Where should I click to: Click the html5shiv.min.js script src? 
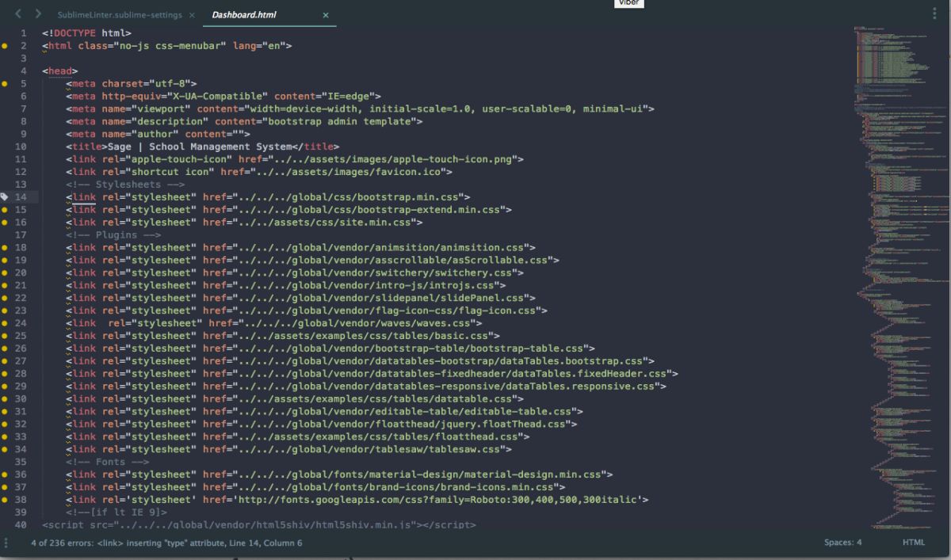click(x=265, y=525)
